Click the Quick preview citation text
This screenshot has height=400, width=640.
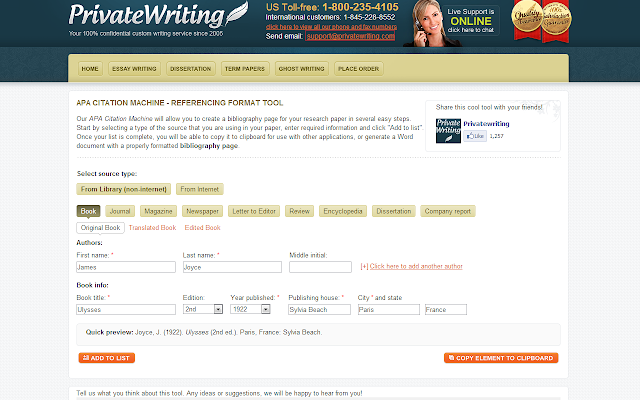[x=228, y=332]
